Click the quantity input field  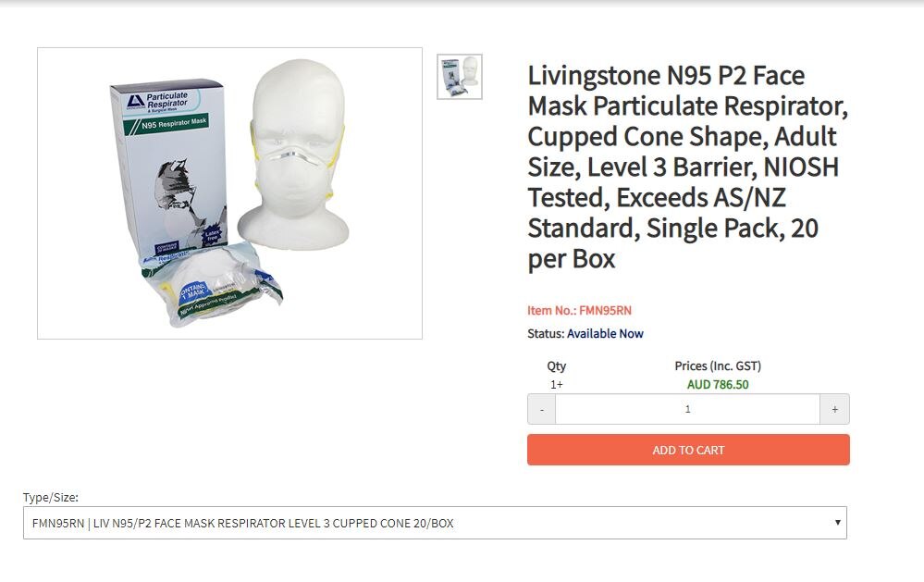click(x=688, y=409)
